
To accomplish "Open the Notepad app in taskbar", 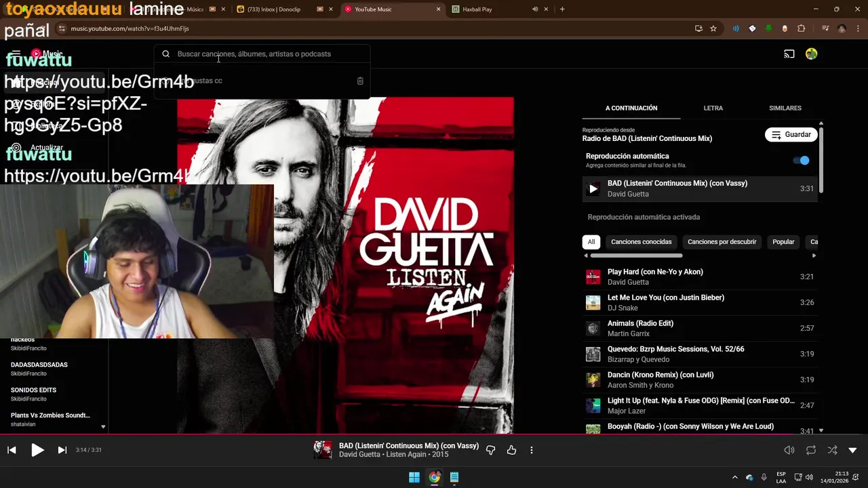I will pos(454,477).
